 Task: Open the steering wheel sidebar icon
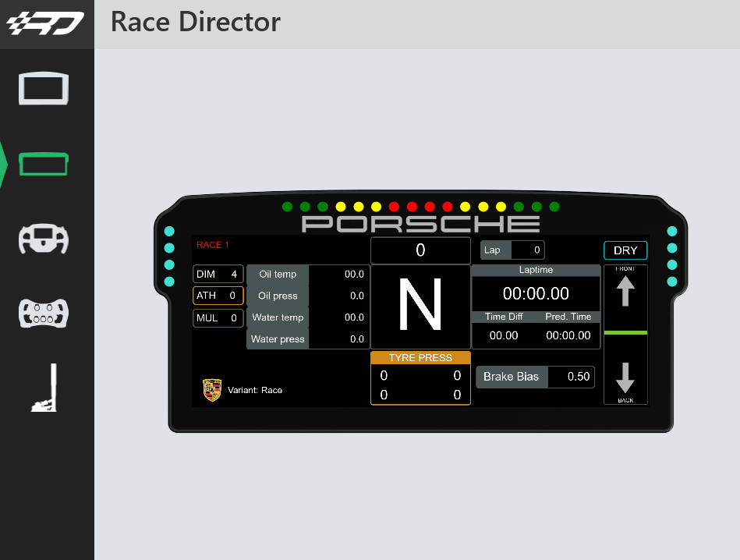[x=44, y=239]
